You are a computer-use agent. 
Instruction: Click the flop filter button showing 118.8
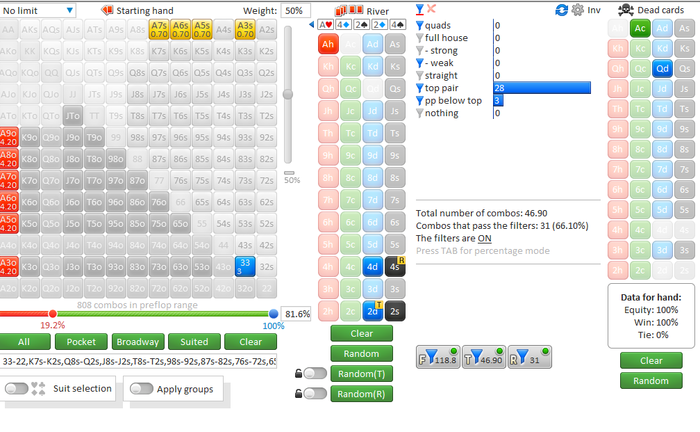click(438, 357)
